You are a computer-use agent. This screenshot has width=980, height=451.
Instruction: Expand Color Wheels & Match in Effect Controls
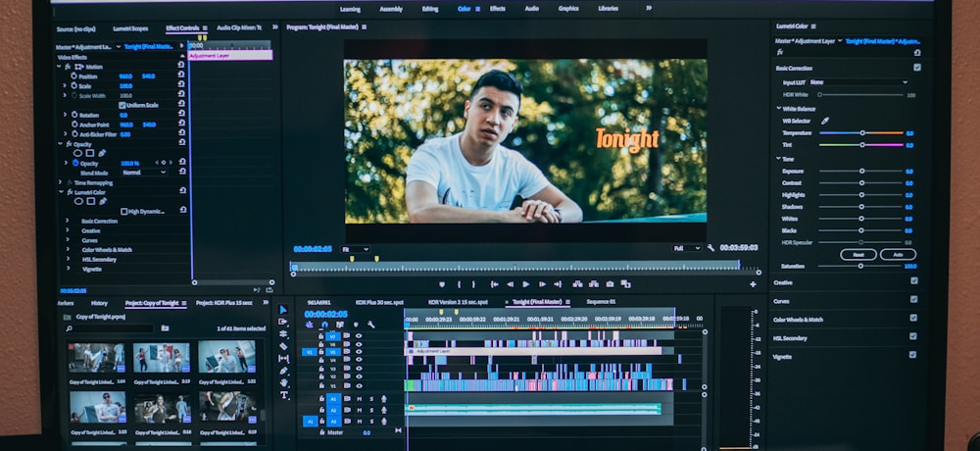pos(68,250)
